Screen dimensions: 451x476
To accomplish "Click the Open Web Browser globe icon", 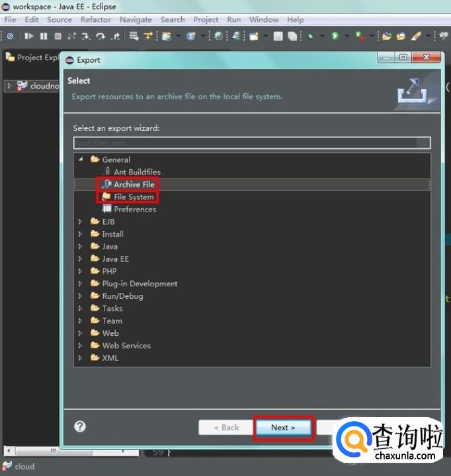I will [218, 36].
